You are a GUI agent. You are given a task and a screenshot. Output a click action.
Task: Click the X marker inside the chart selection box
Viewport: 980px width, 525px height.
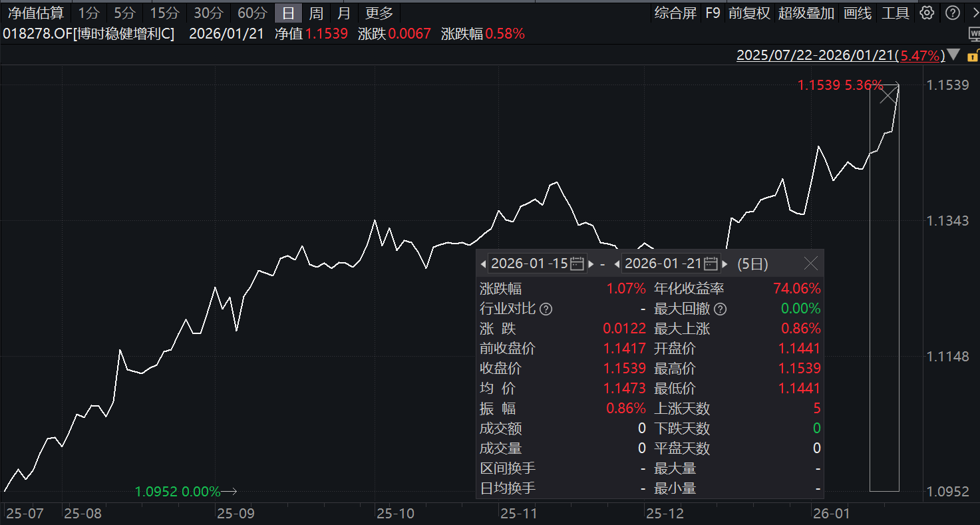(x=888, y=96)
